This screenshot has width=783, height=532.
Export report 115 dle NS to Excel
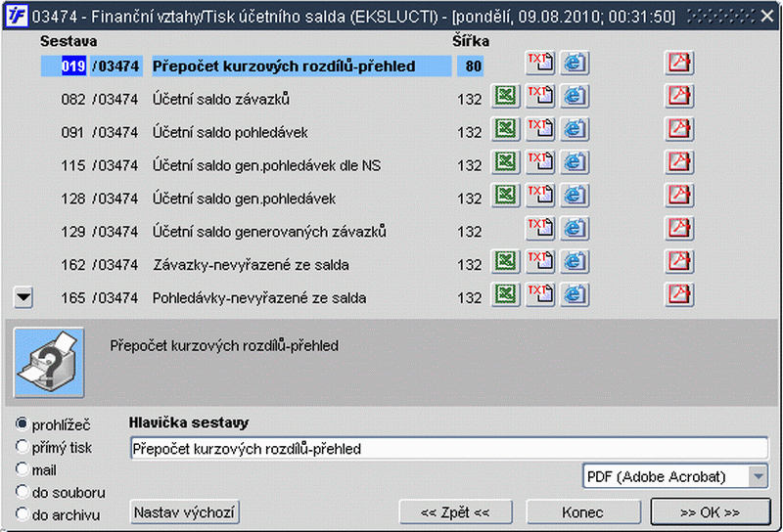(506, 162)
